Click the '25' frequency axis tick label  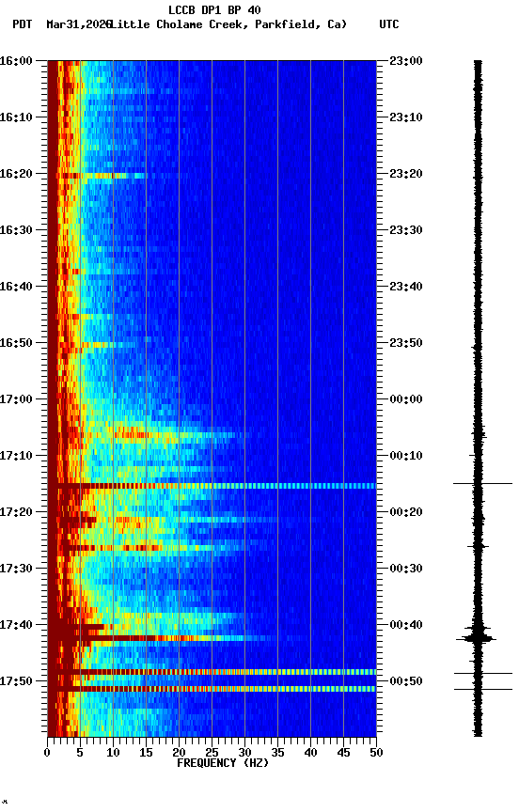point(212,753)
